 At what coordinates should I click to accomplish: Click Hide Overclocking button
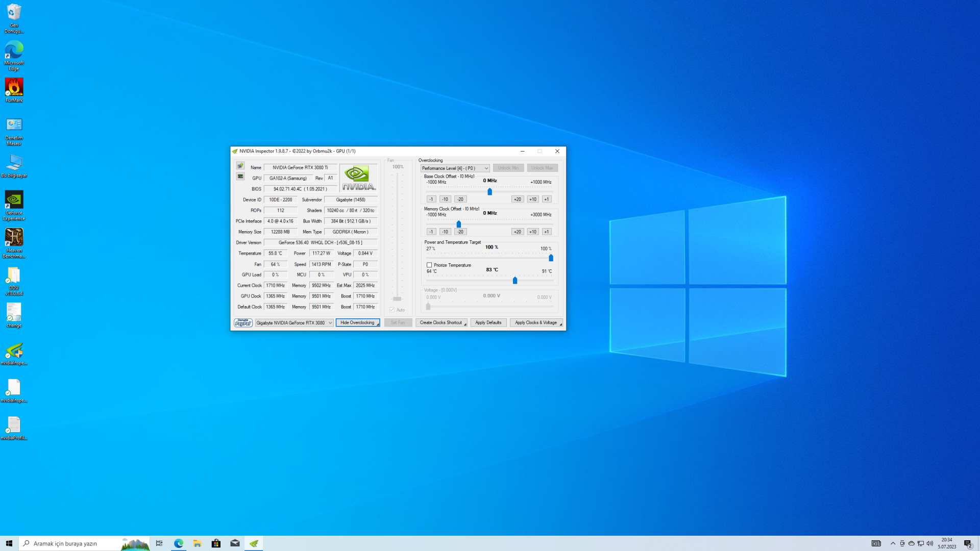tap(357, 323)
